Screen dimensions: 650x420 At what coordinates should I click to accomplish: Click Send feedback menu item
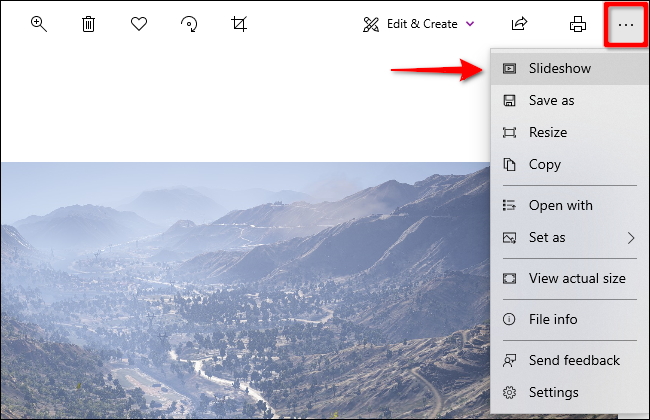click(x=574, y=361)
